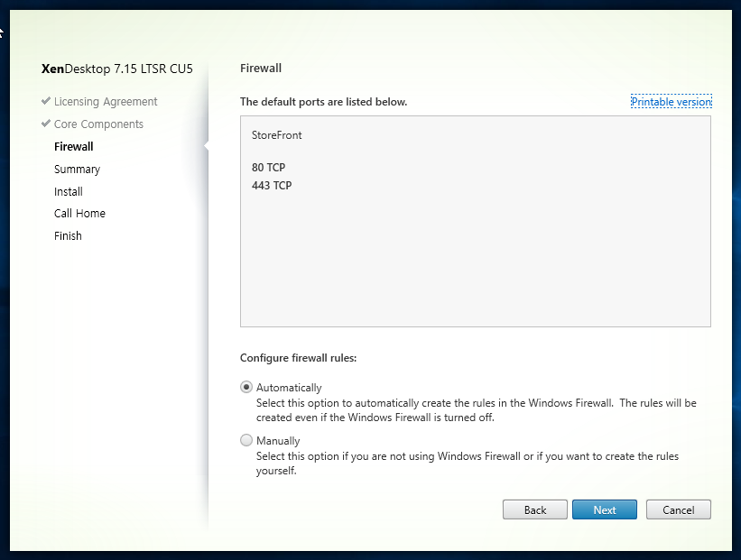Select Summary step in sidebar
Image resolution: width=741 pixels, height=560 pixels.
coord(77,169)
